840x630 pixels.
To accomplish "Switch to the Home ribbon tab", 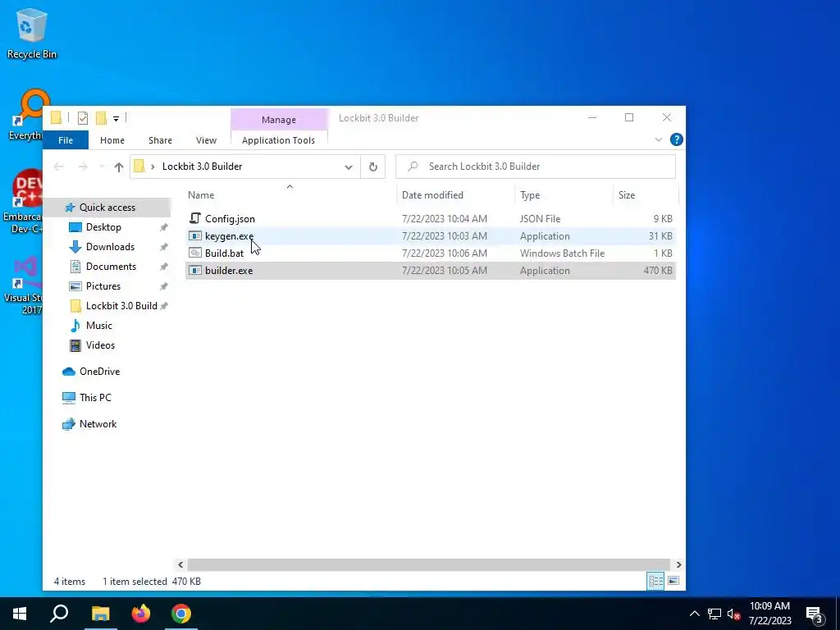I will 112,140.
